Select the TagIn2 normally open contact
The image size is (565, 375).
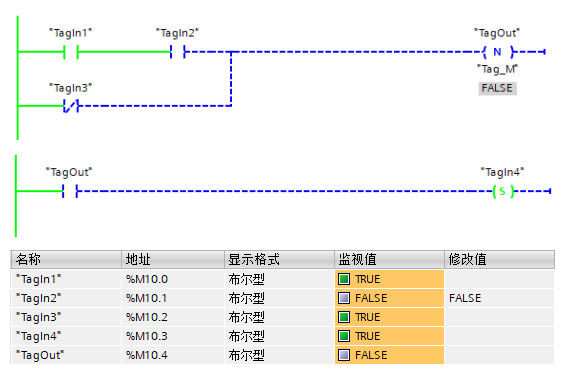(178, 52)
